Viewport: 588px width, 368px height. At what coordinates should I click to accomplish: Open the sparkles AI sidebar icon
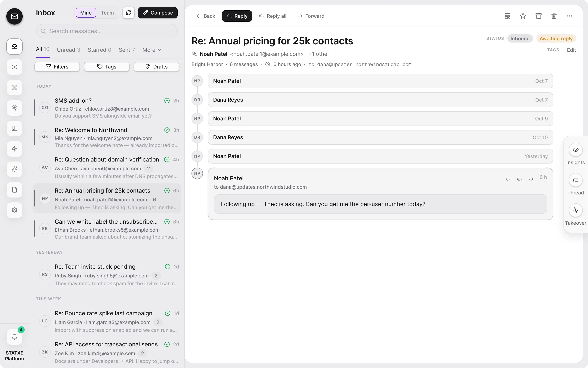click(14, 169)
